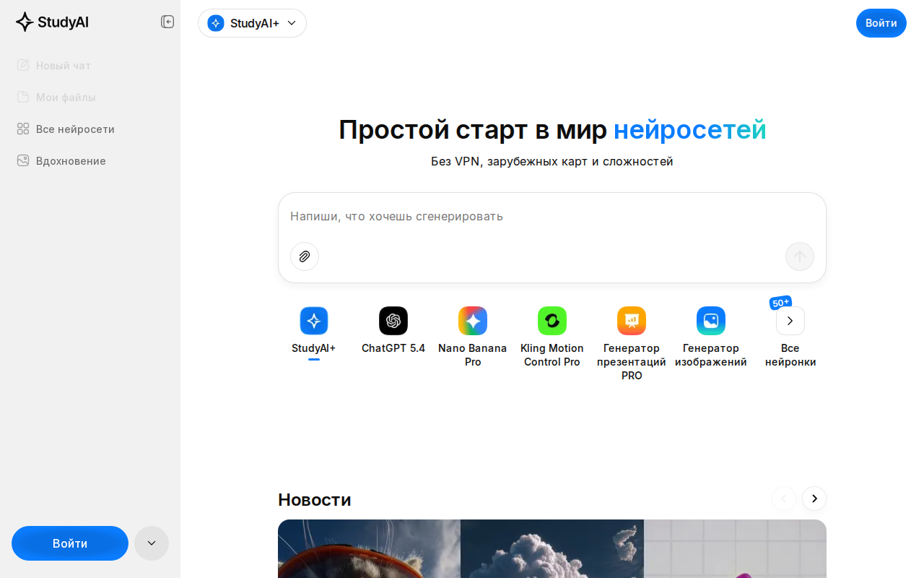Open Генератор изображений

click(x=710, y=321)
